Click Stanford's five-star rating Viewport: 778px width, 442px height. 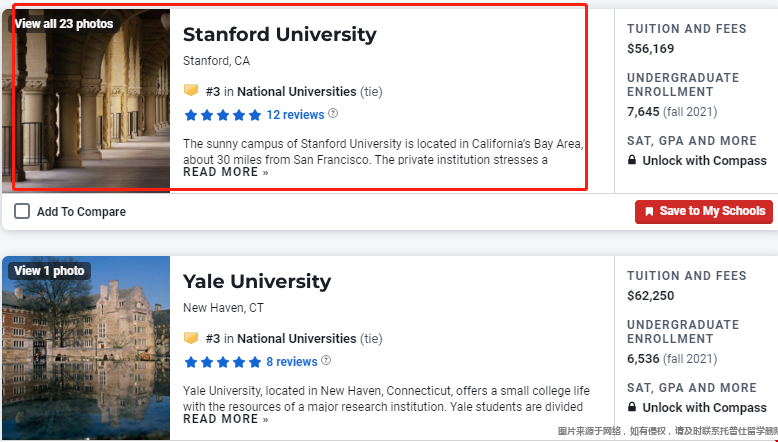222,115
